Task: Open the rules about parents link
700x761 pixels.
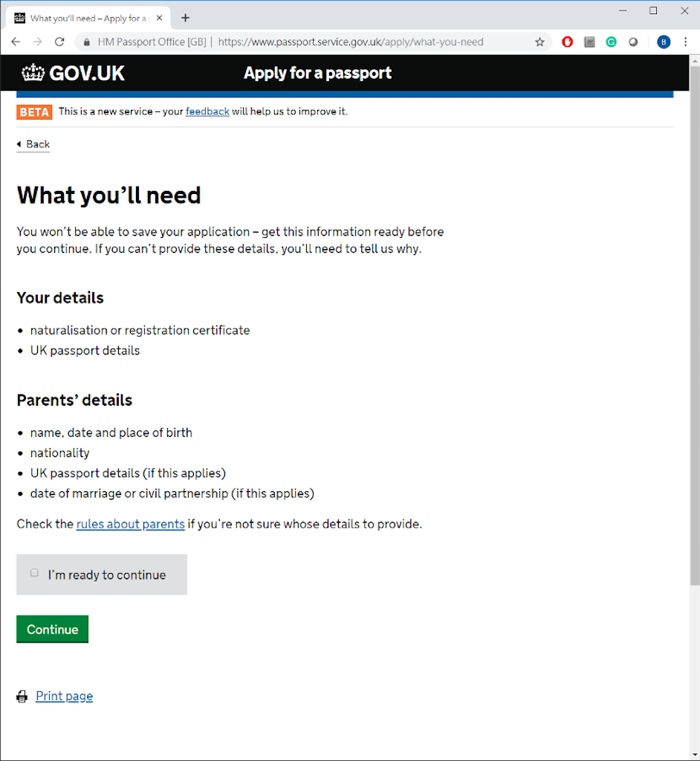Action: tap(130, 524)
